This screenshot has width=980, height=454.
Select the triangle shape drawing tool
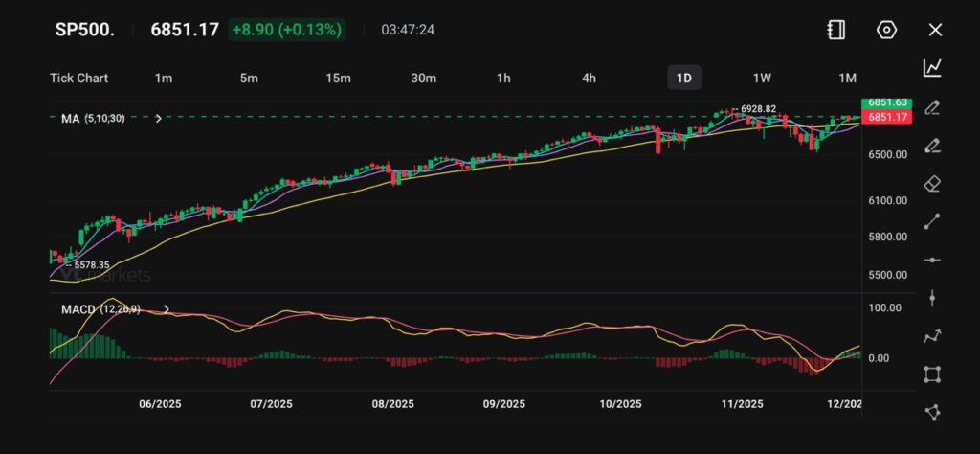[932, 412]
